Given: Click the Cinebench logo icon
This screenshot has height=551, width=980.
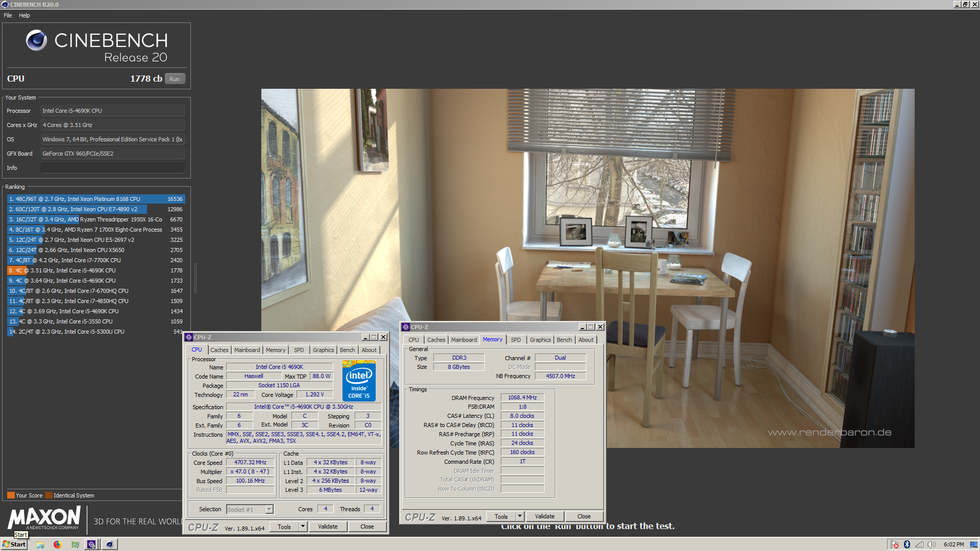Looking at the screenshot, I should tap(36, 40).
